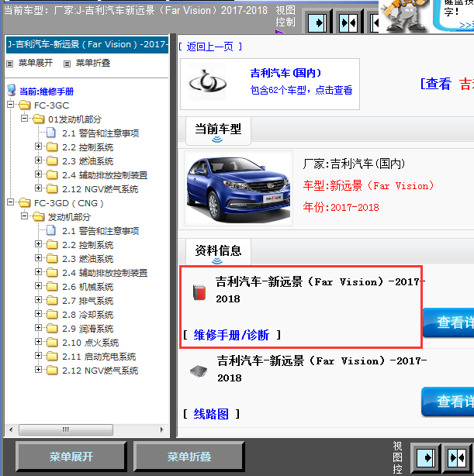The image size is (474, 476).
Task: Click the FC-3GD (CNG) folder icon
Action: point(25,203)
